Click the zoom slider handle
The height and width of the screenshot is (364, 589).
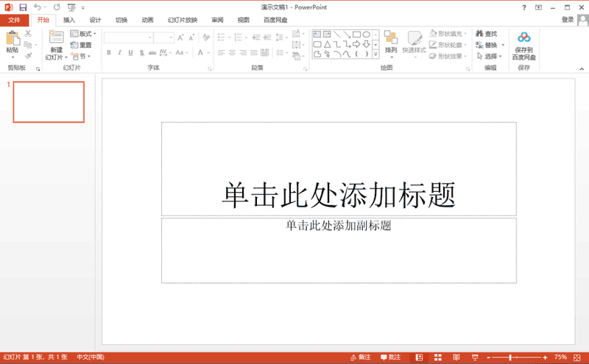coord(510,357)
